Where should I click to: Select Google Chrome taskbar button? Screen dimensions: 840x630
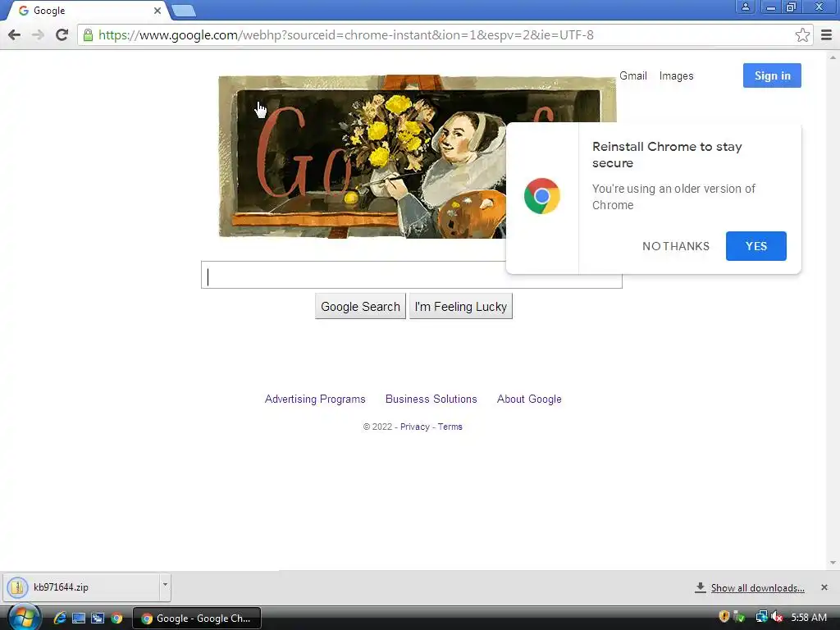click(197, 619)
